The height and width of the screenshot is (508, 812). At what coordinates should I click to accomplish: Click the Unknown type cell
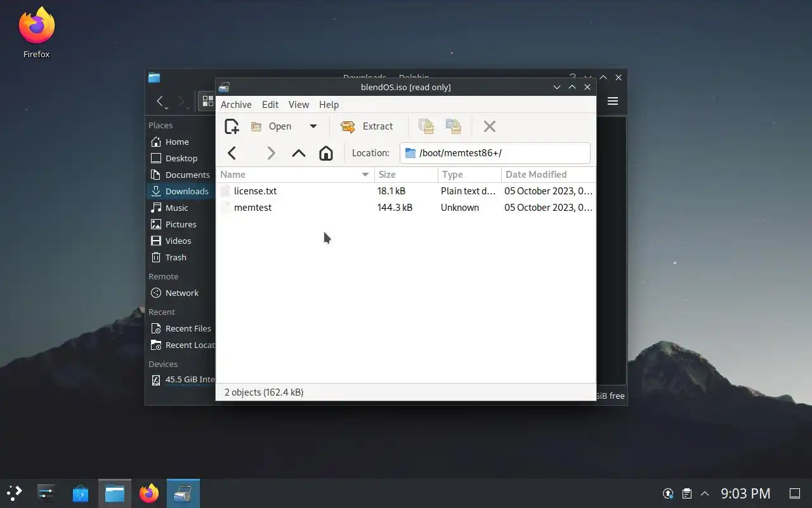[x=460, y=208]
